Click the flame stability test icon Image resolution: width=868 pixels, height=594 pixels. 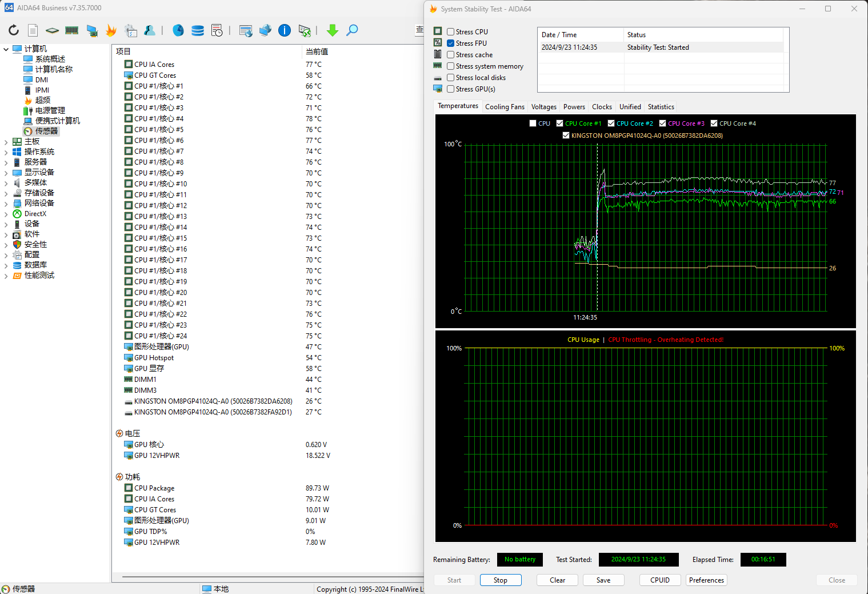111,30
